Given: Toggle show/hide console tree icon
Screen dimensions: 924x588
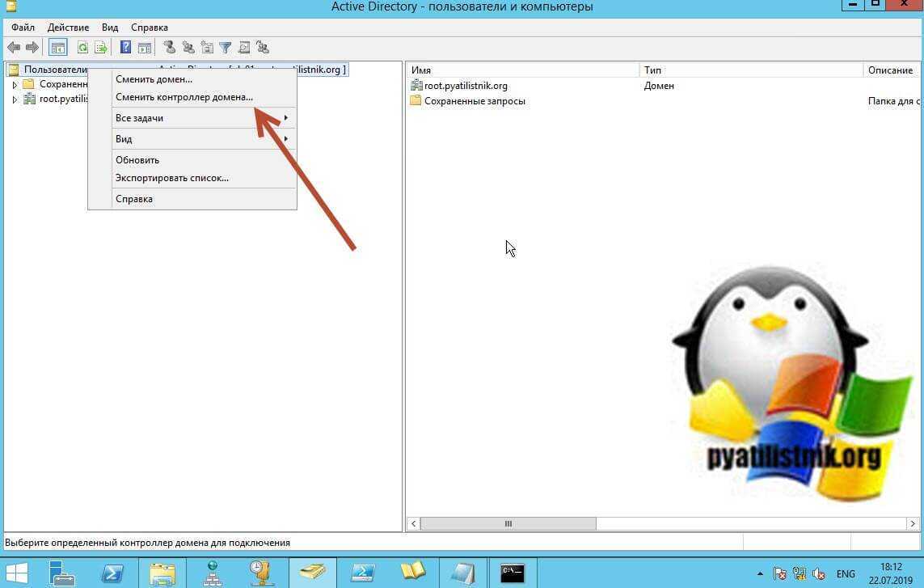Looking at the screenshot, I should [x=57, y=48].
